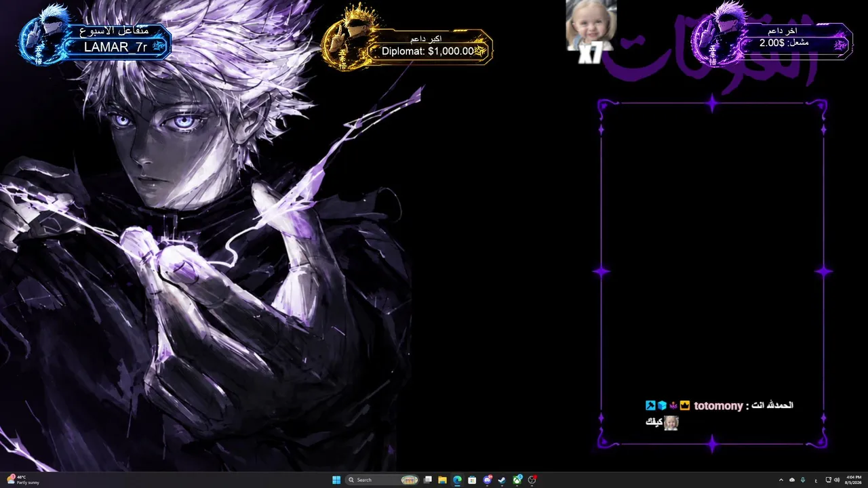Click the baby face emote with X7
This screenshot has height=488, width=868.
[591, 31]
